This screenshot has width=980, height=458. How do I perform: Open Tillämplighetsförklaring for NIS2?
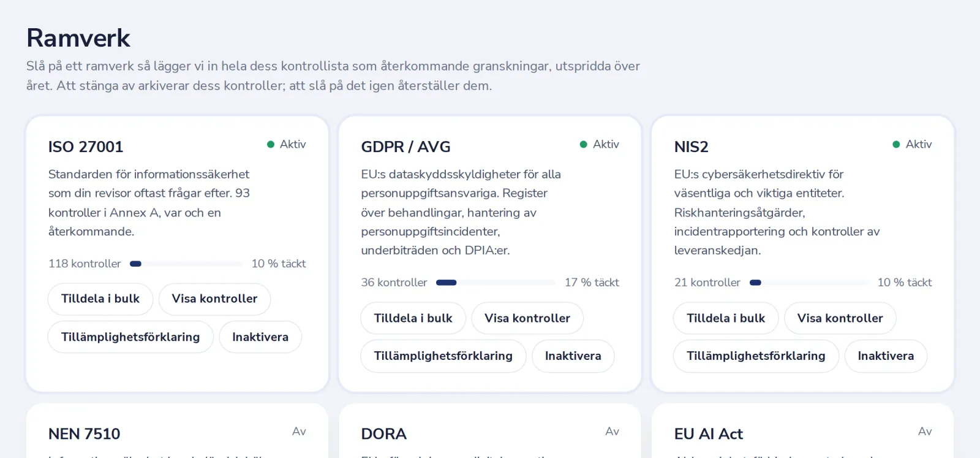point(756,356)
